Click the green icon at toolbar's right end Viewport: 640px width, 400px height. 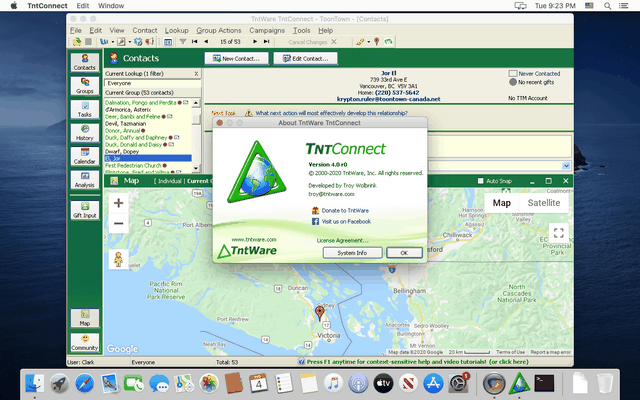(x=388, y=42)
